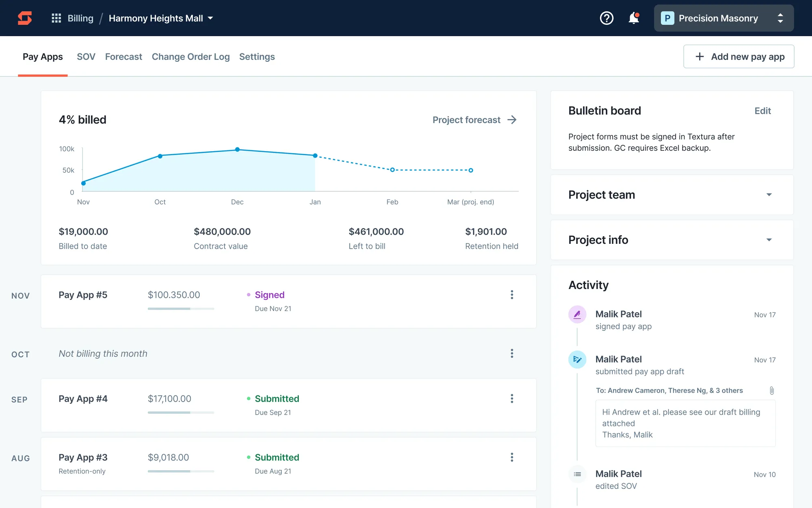Click the Siteline logo icon
812x508 pixels.
click(25, 18)
